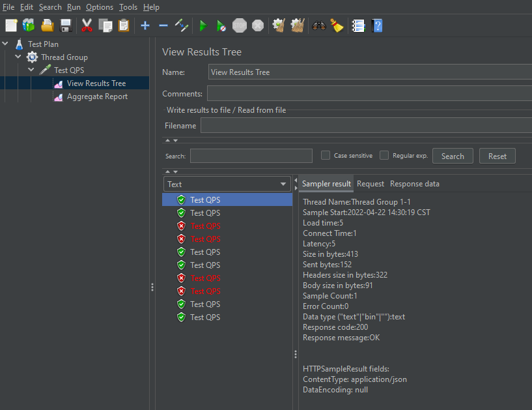This screenshot has width=532, height=410.
Task: Switch to the Response data tab
Action: pos(415,184)
